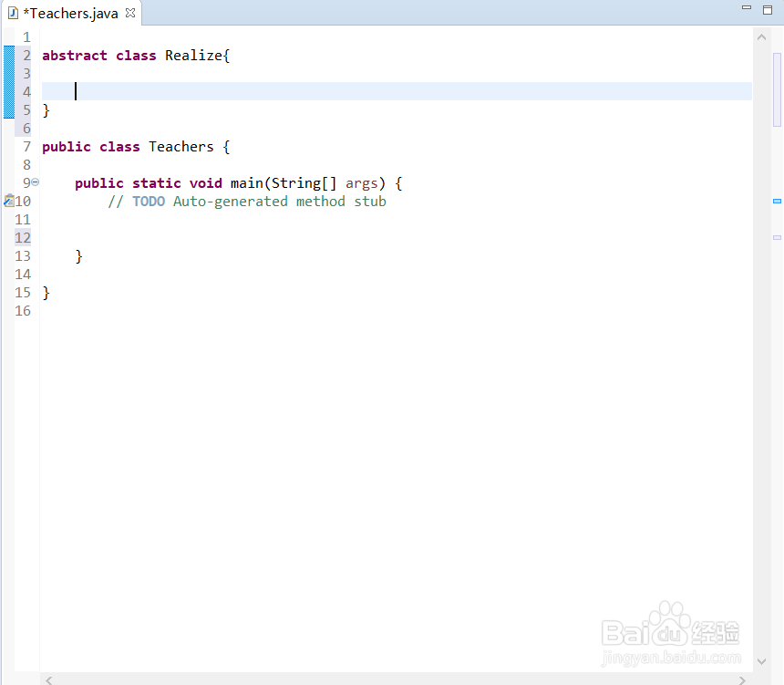
Task: Click the closing brace on line 15
Action: pos(46,293)
